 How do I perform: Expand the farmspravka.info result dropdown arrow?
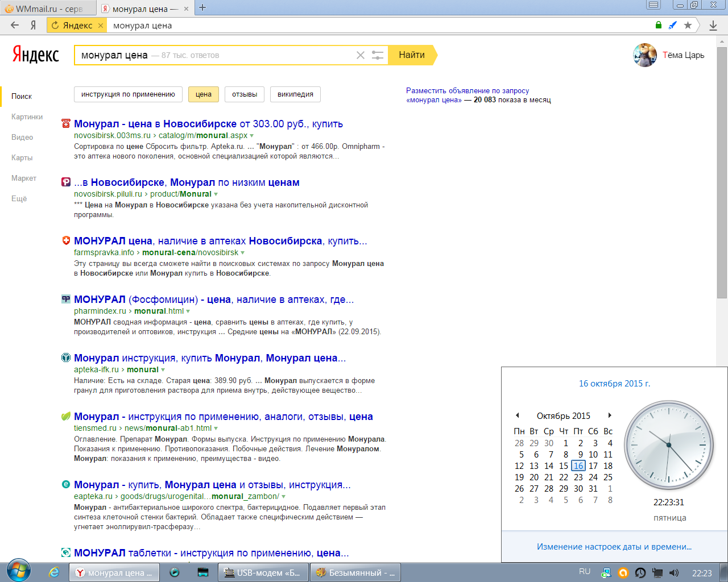click(242, 253)
